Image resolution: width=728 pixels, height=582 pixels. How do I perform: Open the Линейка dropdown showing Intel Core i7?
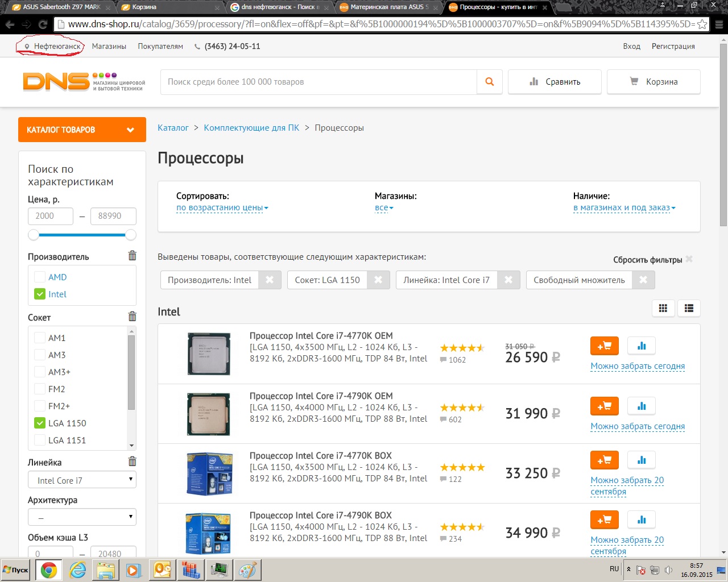click(82, 480)
